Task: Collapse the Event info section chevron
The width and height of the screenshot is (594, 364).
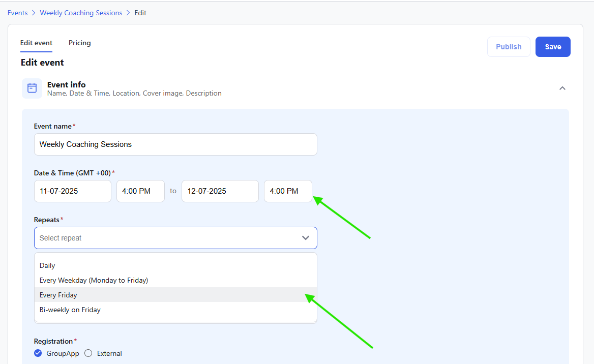Action: [562, 88]
